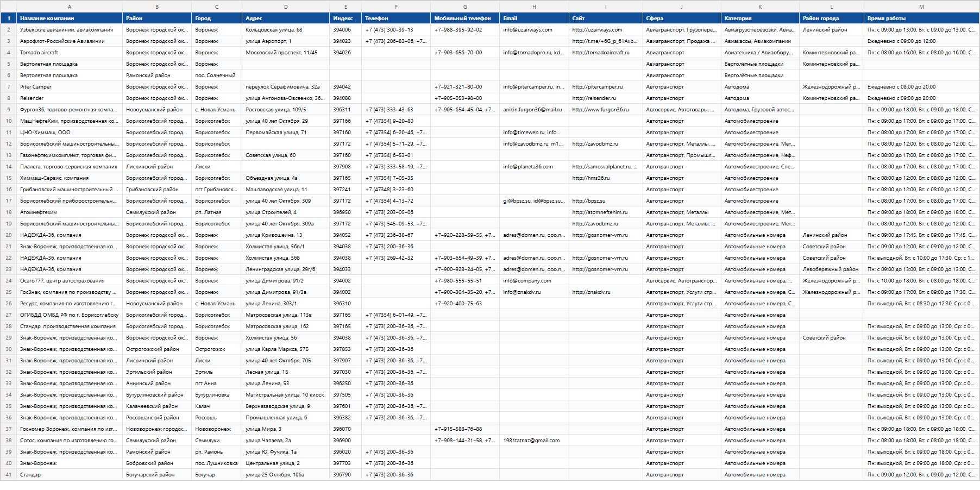Image resolution: width=980 pixels, height=490 pixels.
Task: Select the 'Reisender' company cell
Action: (70, 98)
